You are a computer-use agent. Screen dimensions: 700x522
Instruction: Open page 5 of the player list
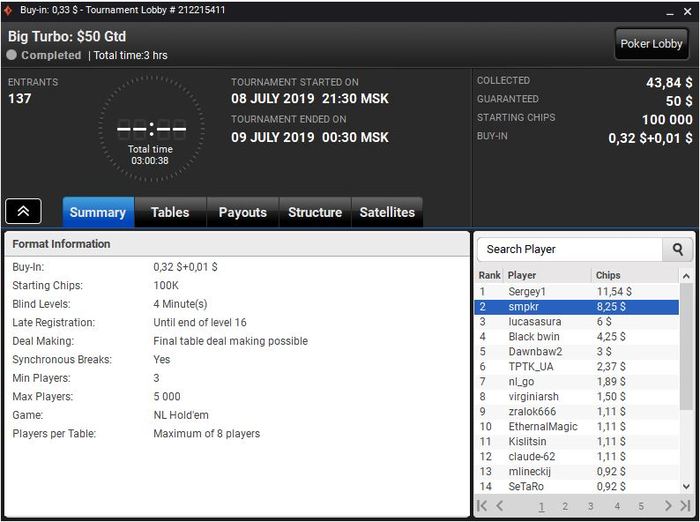point(641,506)
